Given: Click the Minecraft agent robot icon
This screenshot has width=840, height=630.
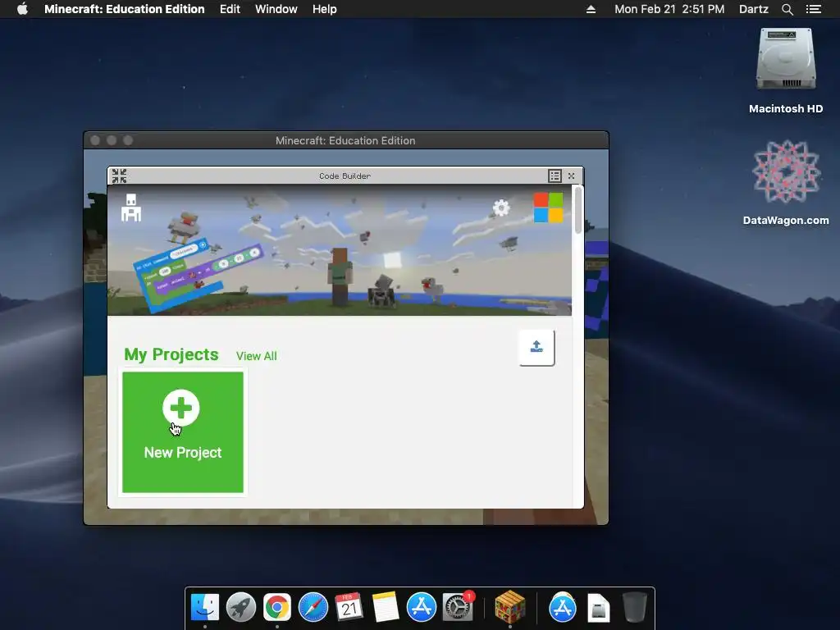Looking at the screenshot, I should click(x=131, y=208).
